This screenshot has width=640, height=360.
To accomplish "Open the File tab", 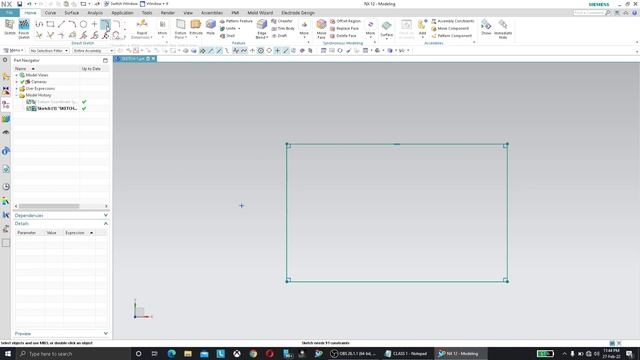I will (9, 13).
